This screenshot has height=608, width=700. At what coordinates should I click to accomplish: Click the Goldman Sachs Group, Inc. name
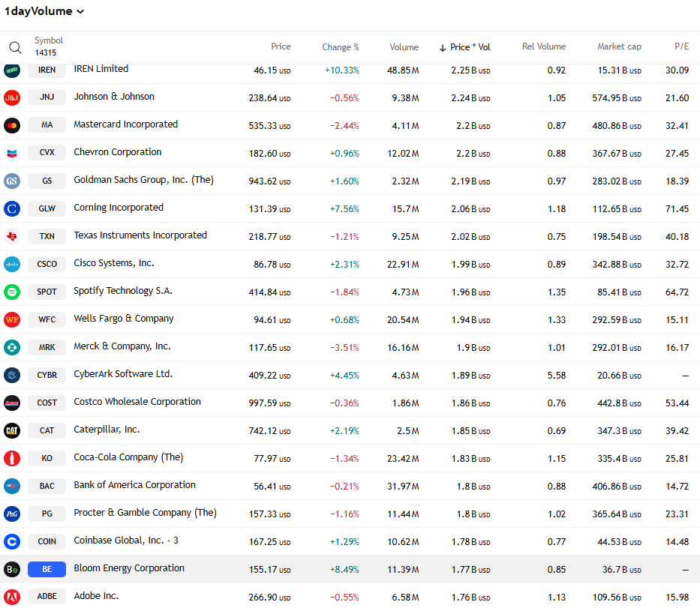point(144,180)
